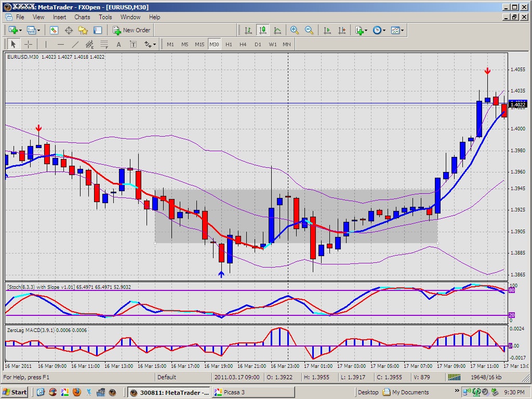Image resolution: width=532 pixels, height=399 pixels.
Task: Toggle chart Auto Scroll icon
Action: tap(327, 30)
